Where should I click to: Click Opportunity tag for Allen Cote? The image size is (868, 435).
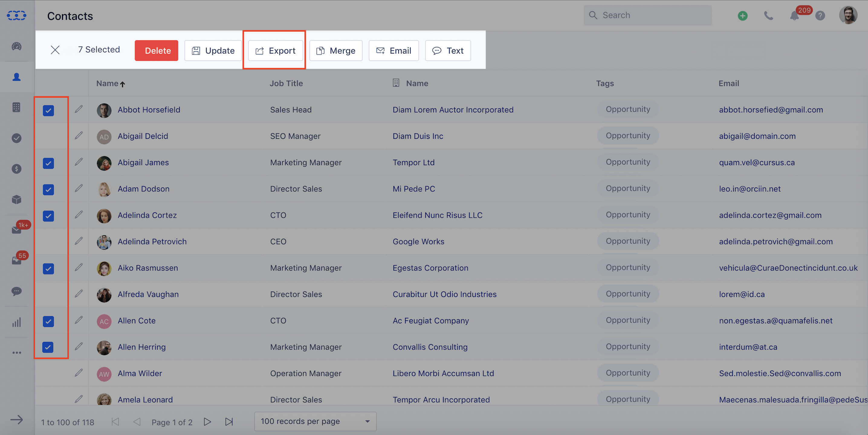click(x=628, y=320)
